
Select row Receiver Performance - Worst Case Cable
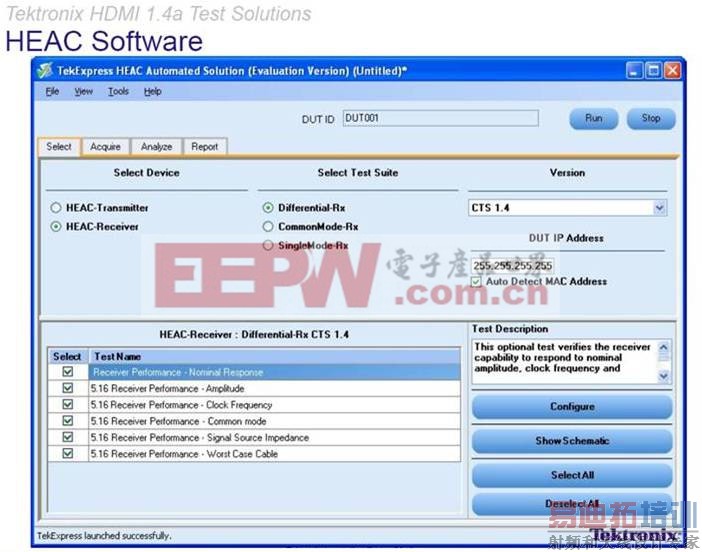274,454
